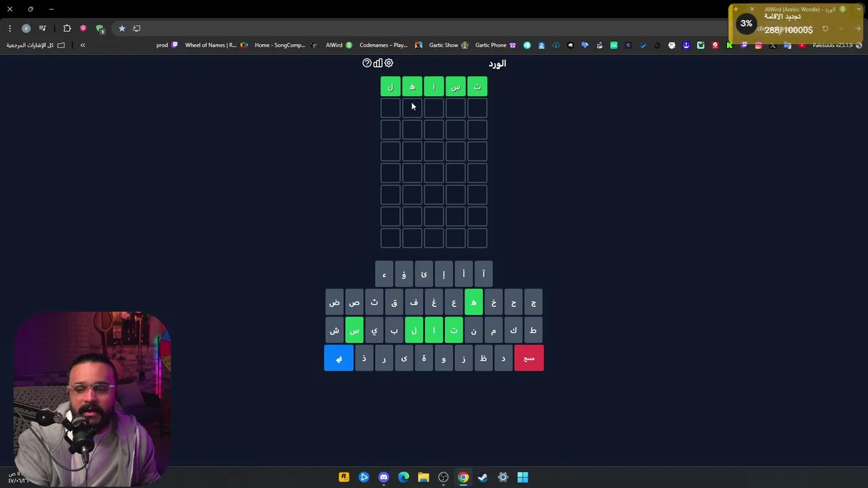Open the game settings gear icon
The width and height of the screenshot is (868, 488).
click(389, 63)
